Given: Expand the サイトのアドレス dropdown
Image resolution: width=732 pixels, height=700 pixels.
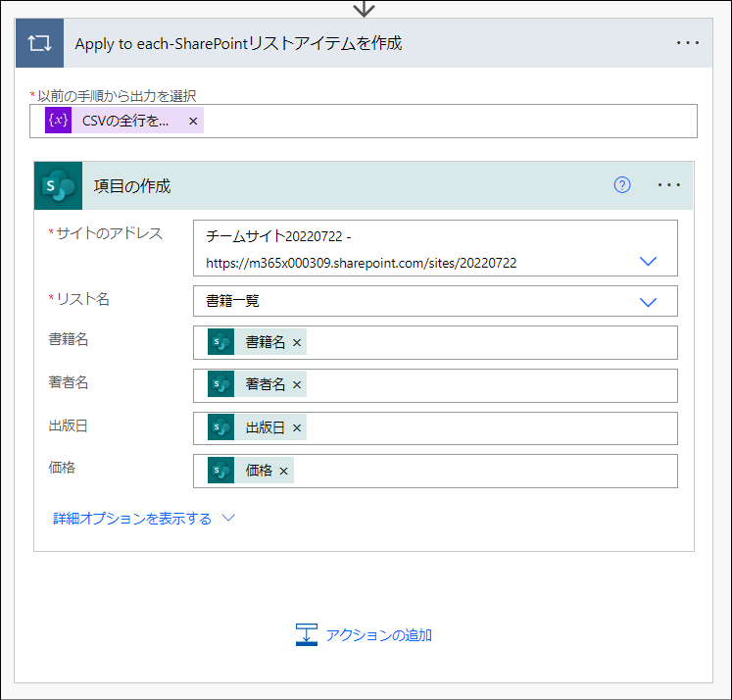Looking at the screenshot, I should coord(648,261).
